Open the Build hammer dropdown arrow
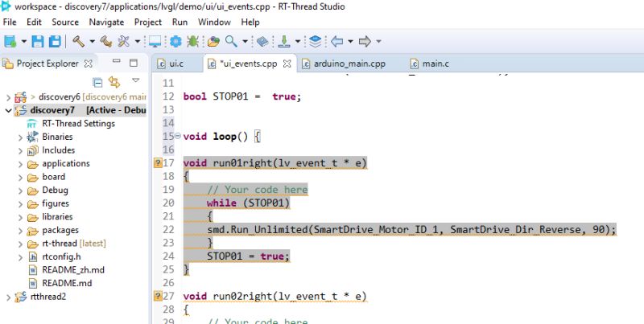This screenshot has width=644, height=324. tap(92, 42)
